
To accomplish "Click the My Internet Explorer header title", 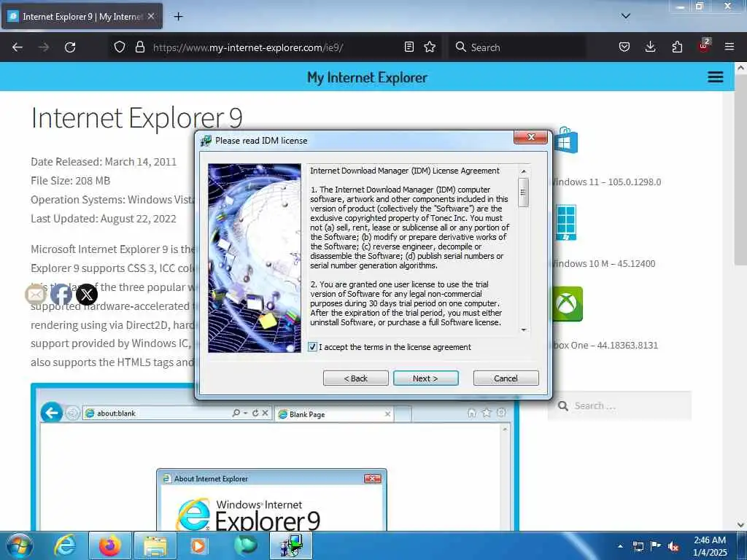I will [367, 77].
